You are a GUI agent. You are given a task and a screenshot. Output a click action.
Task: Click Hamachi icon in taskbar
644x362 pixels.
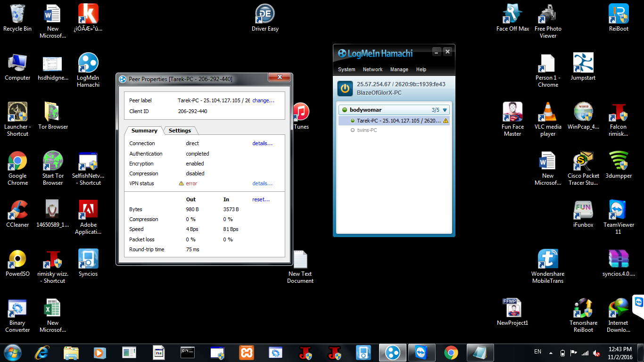point(392,352)
